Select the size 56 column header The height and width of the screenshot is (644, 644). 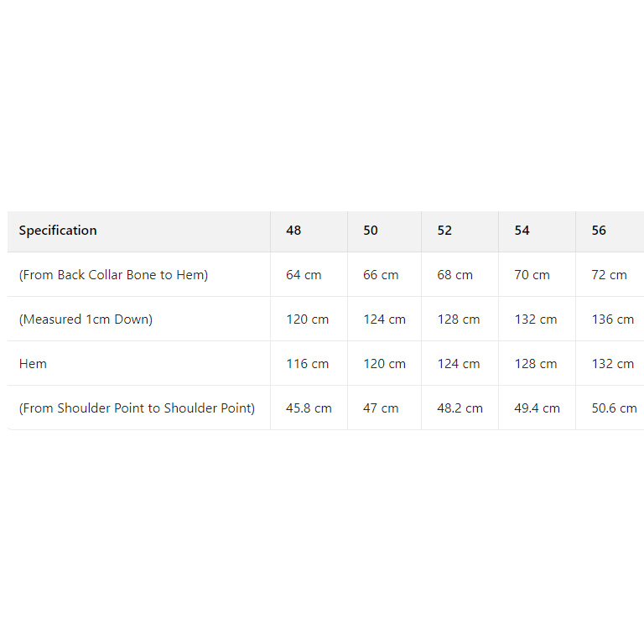[599, 231]
